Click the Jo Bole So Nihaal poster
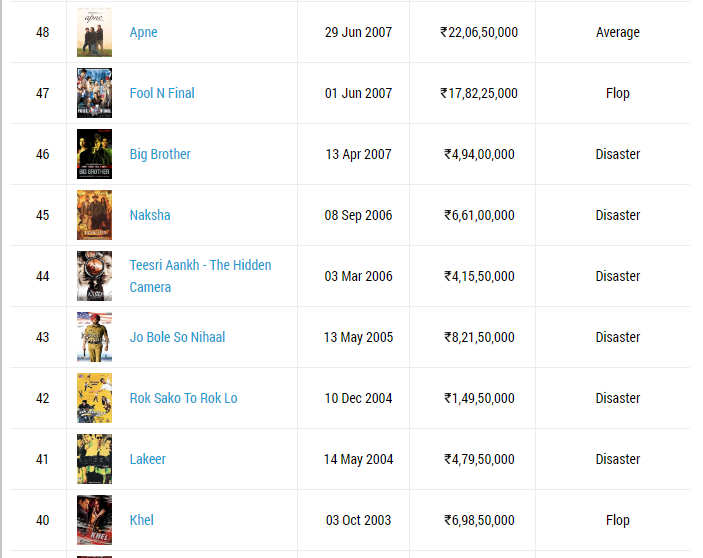This screenshot has width=703, height=558. (x=94, y=337)
